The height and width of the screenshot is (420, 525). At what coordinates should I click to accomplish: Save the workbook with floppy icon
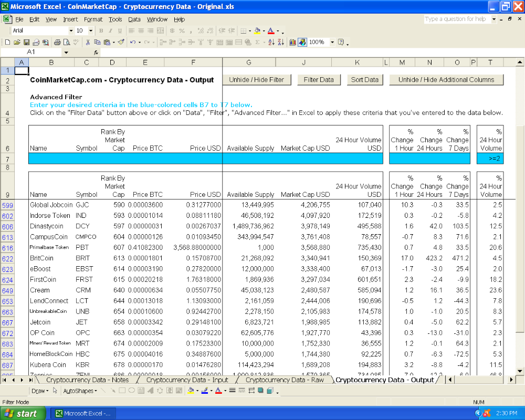26,42
